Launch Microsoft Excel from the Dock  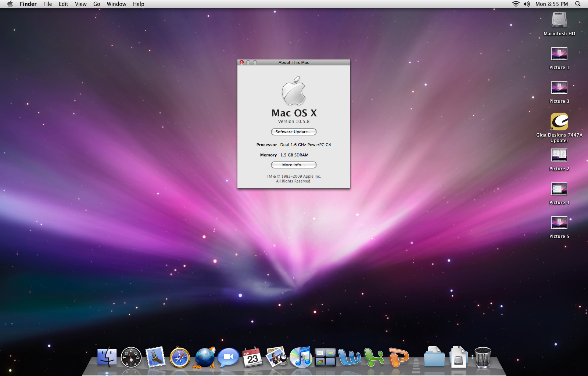click(x=374, y=357)
